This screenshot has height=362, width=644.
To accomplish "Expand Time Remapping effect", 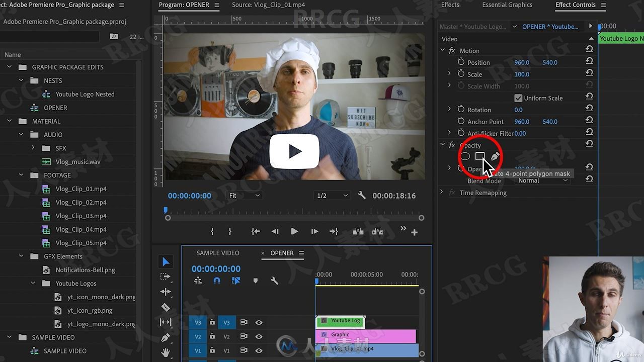I will (442, 192).
